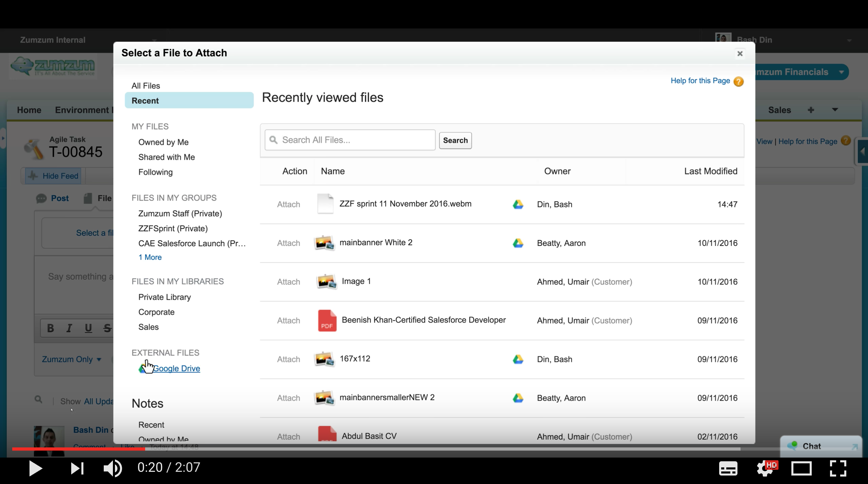Open Zumzum Staff (Private) group files
The image size is (868, 484).
click(180, 214)
